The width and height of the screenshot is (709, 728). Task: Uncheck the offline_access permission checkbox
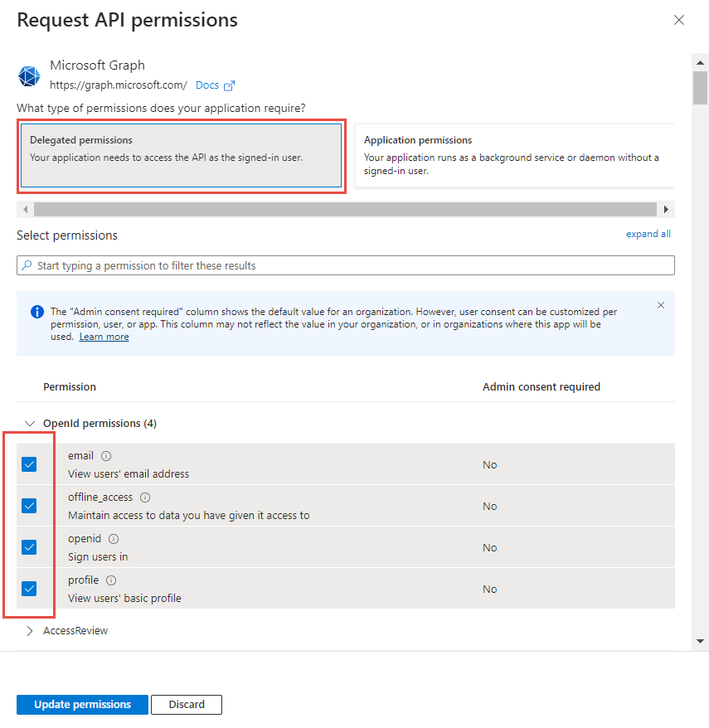tap(29, 506)
